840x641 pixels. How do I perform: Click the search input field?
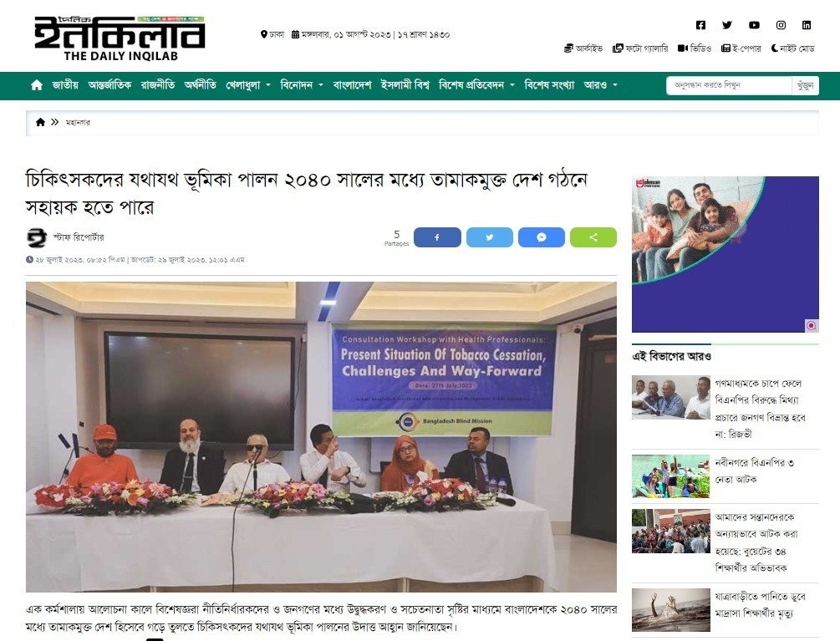point(729,86)
